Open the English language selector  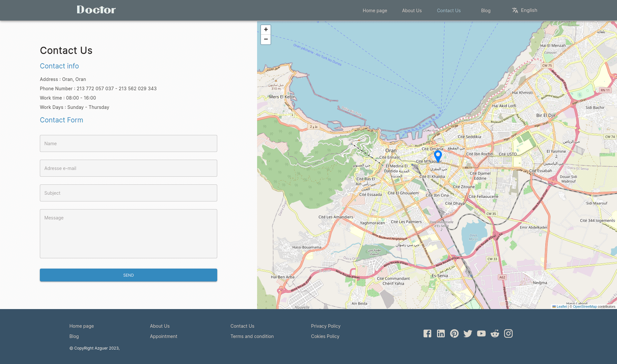(524, 10)
